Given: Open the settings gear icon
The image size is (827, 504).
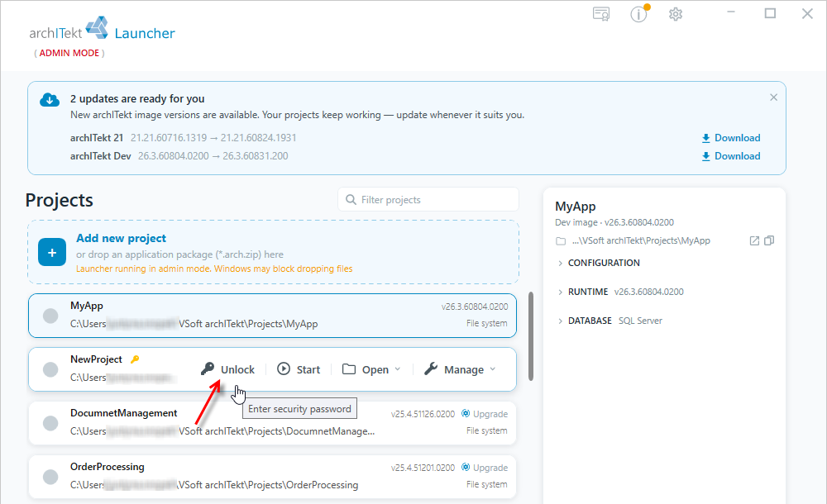Looking at the screenshot, I should pyautogui.click(x=676, y=14).
